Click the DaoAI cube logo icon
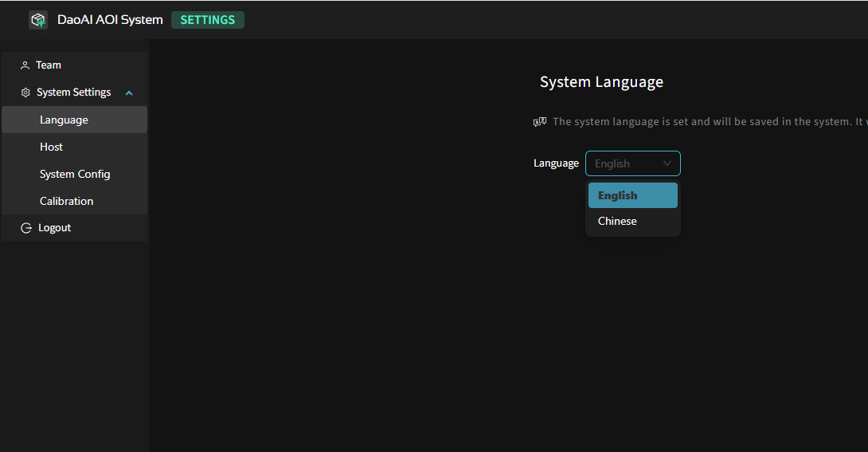Screen dimensions: 868x452 click(x=38, y=20)
